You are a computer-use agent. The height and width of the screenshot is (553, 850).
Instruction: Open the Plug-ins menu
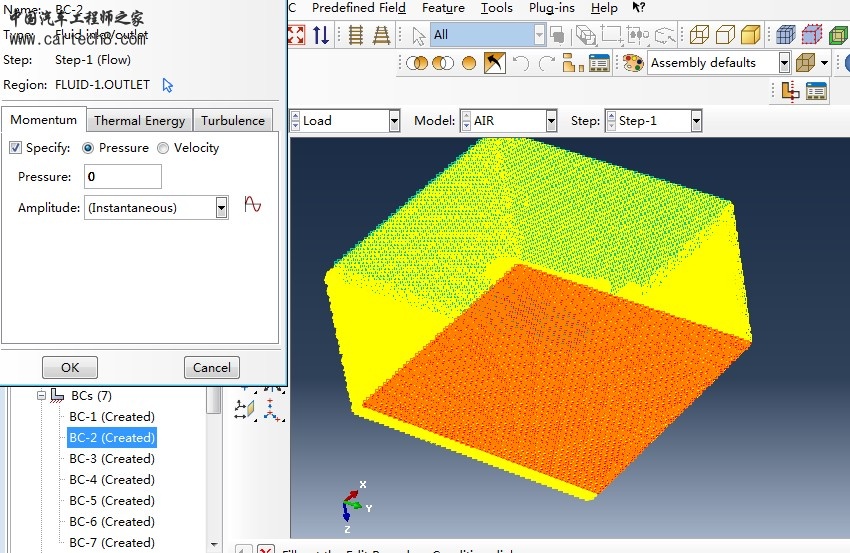click(552, 8)
